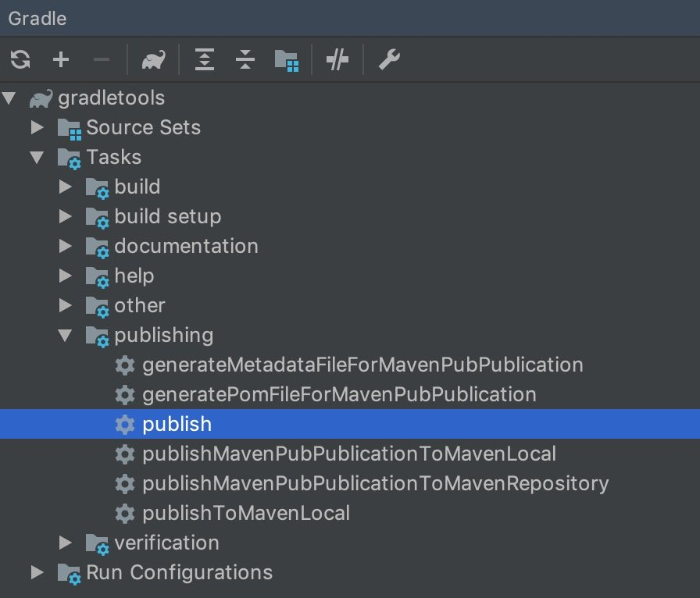Click the verification folder icon
Viewport: 700px width, 598px height.
coord(98,544)
